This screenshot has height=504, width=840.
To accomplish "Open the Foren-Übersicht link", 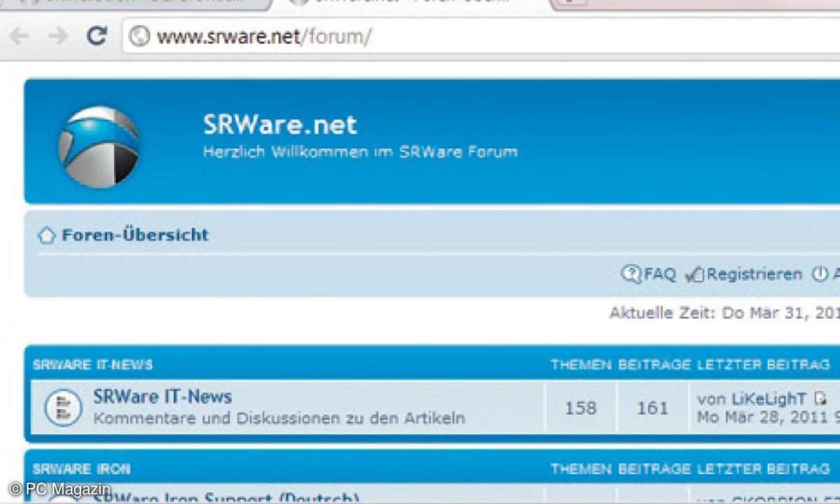I will click(x=135, y=235).
